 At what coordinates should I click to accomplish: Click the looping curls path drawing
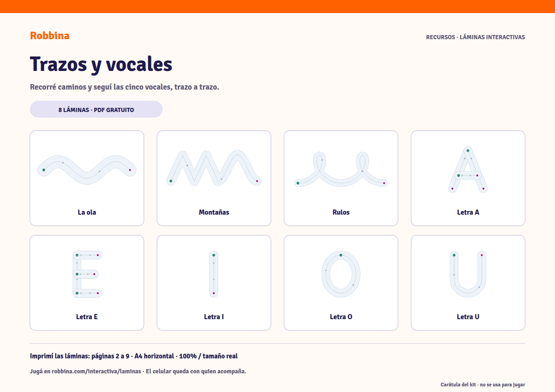[x=341, y=169]
